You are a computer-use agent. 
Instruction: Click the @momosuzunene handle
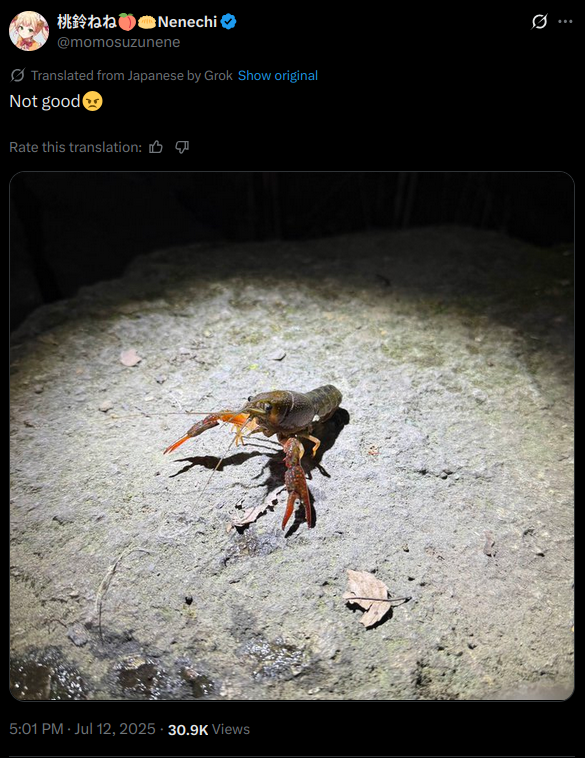[x=118, y=42]
